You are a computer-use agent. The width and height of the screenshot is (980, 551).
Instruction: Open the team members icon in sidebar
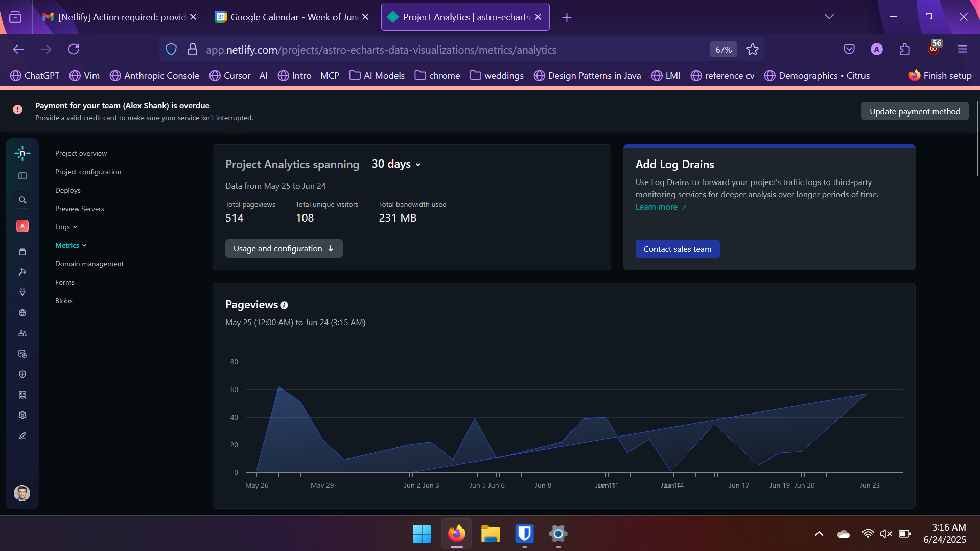coord(22,333)
